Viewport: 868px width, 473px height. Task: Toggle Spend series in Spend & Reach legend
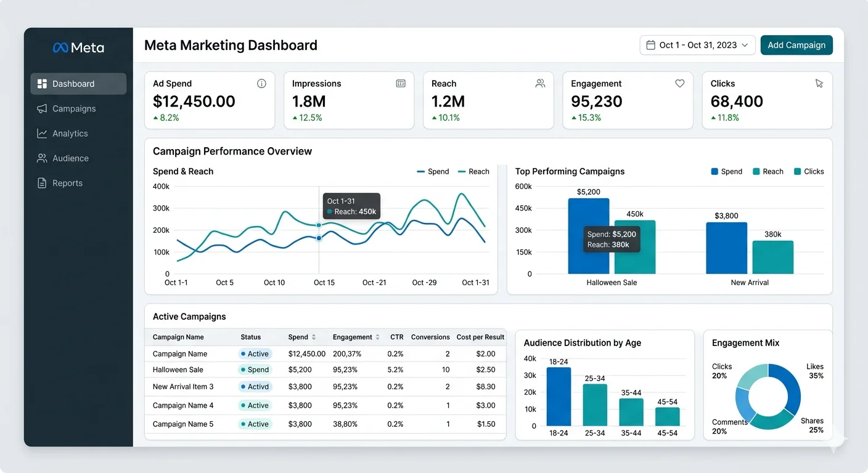[x=433, y=172]
